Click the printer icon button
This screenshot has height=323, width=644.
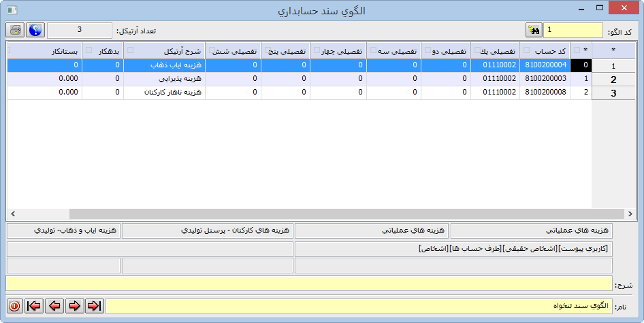(x=15, y=31)
